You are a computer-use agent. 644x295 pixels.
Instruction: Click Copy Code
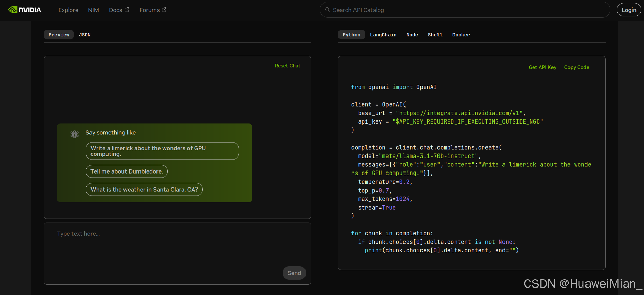(576, 67)
